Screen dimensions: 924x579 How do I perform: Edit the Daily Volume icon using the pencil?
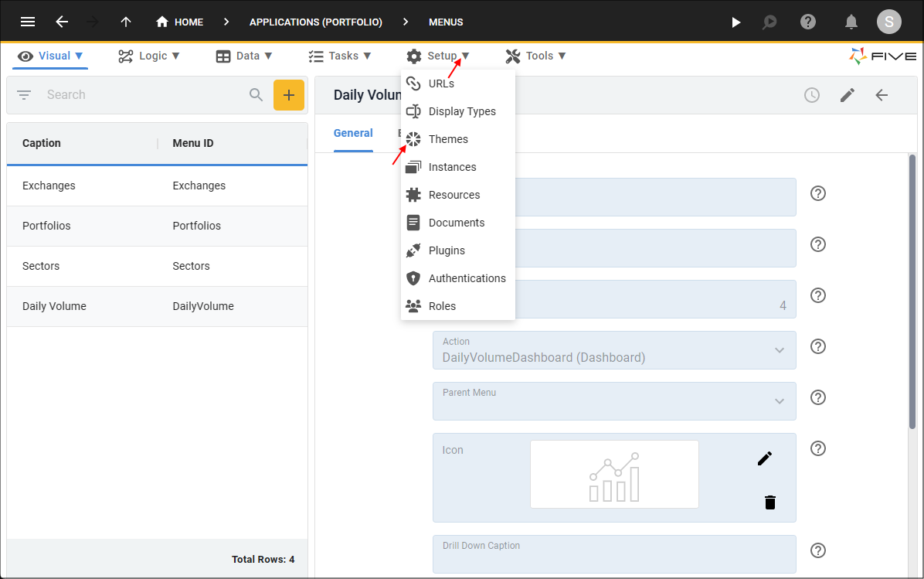(x=763, y=458)
